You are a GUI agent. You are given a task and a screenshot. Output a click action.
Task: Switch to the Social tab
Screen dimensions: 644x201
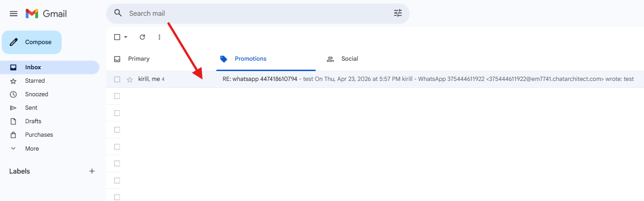pyautogui.click(x=349, y=59)
